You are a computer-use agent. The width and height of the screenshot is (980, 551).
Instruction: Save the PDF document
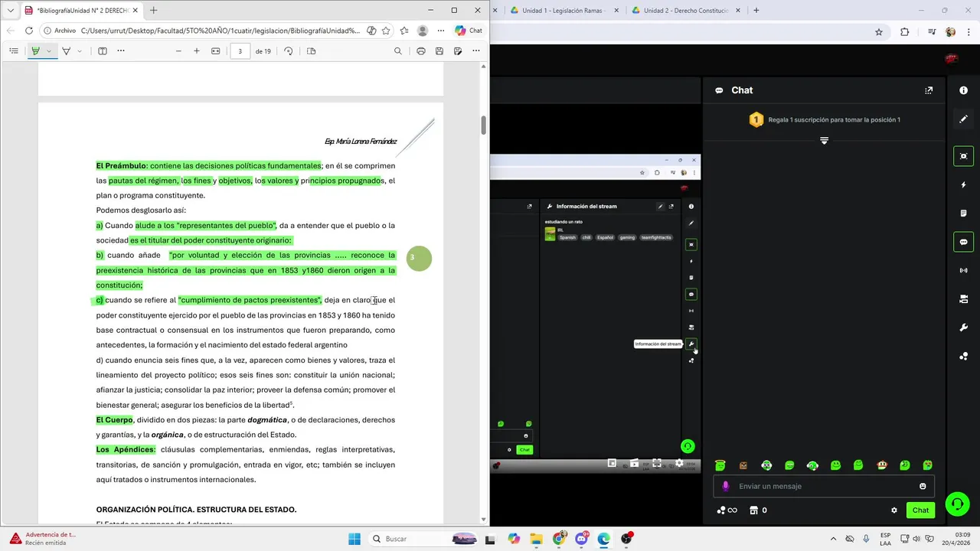click(x=439, y=51)
